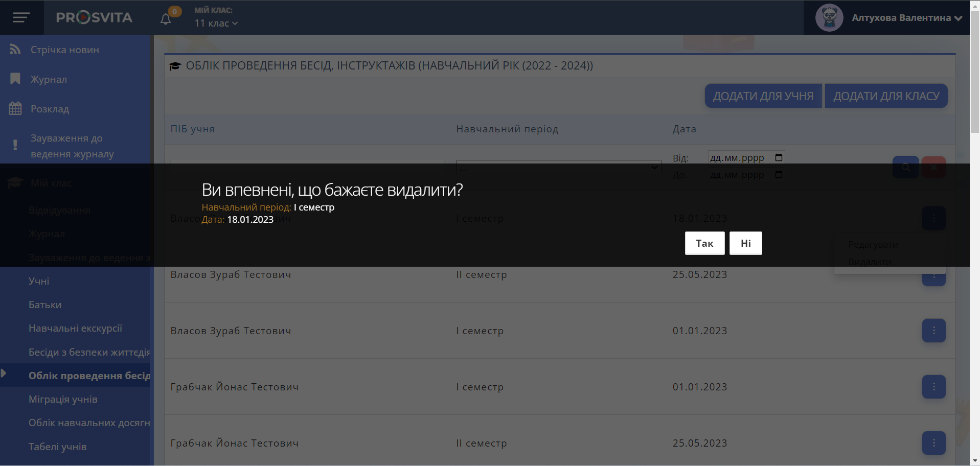The width and height of the screenshot is (980, 466).
Task: Click the Журнал bookmark icon
Action: 15,79
